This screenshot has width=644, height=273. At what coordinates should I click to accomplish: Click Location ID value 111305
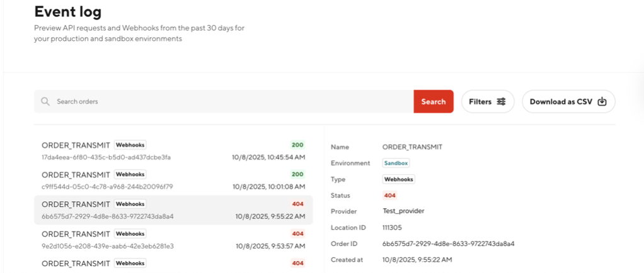393,227
